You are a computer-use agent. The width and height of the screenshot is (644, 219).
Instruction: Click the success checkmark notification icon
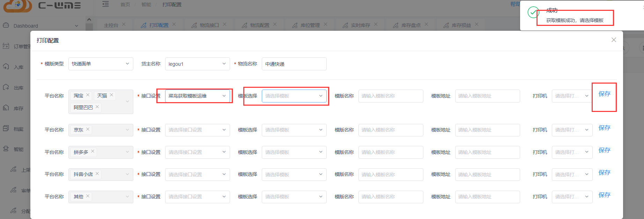[533, 12]
